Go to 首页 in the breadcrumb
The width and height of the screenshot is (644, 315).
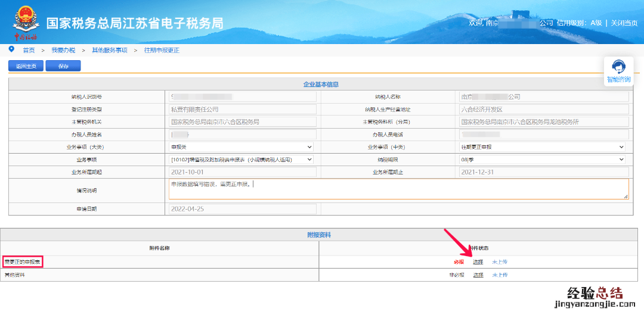point(29,51)
